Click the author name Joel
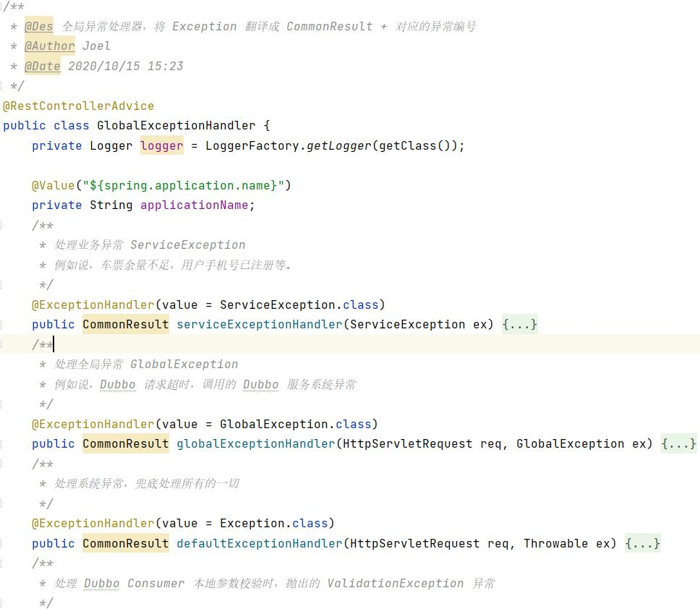 click(x=96, y=46)
